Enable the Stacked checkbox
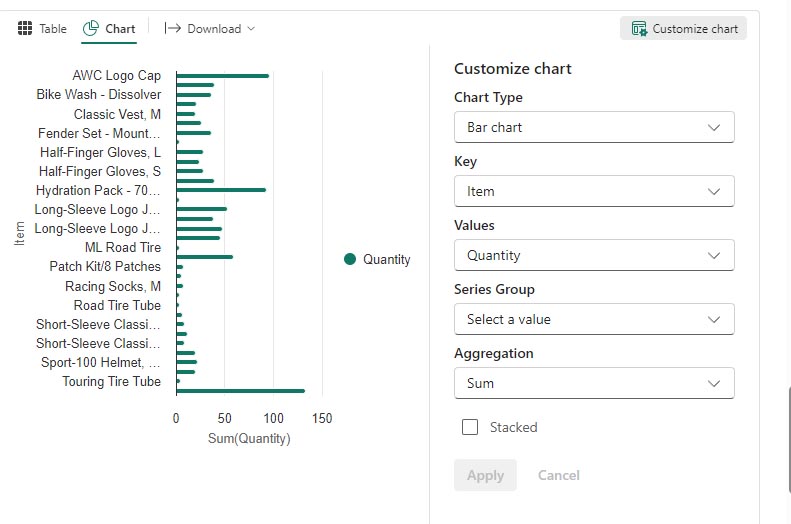The height and width of the screenshot is (524, 791). (470, 427)
